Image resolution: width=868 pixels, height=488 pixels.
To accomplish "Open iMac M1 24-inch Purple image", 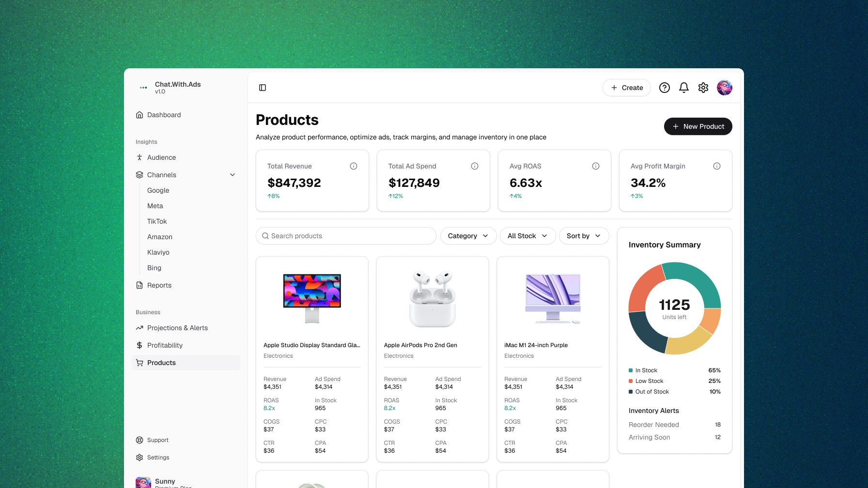I will coord(553,298).
